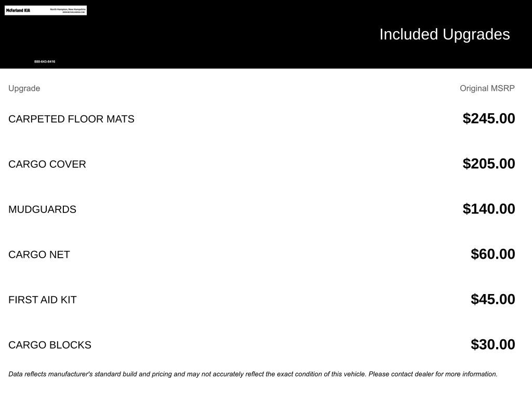Open the dealer website URL in logo
Viewport: 532px width, 399px height.
point(73,12)
